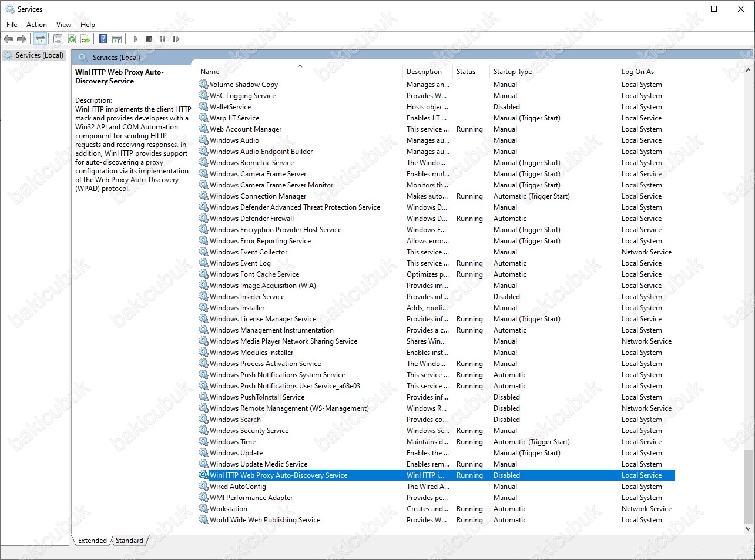Select Windows Event Collector
Image resolution: width=755 pixels, height=560 pixels.
click(437, 252)
